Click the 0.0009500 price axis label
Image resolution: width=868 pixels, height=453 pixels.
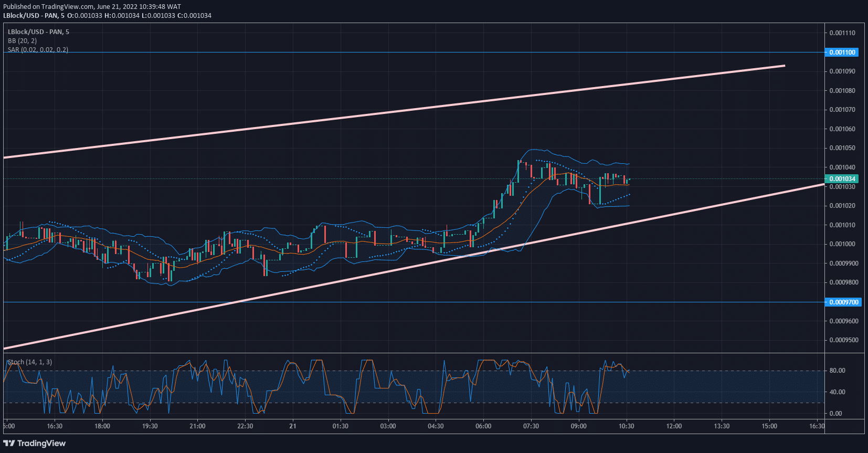click(844, 340)
